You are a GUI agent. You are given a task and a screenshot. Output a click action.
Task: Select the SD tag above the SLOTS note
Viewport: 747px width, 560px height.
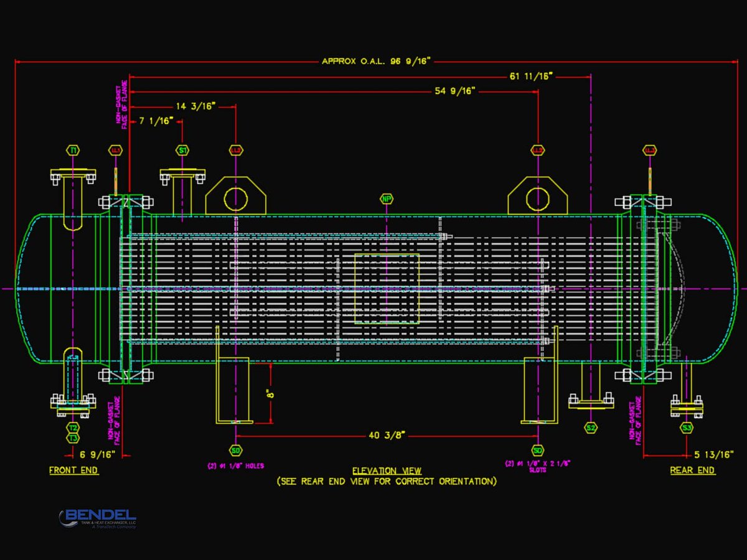[x=537, y=450]
